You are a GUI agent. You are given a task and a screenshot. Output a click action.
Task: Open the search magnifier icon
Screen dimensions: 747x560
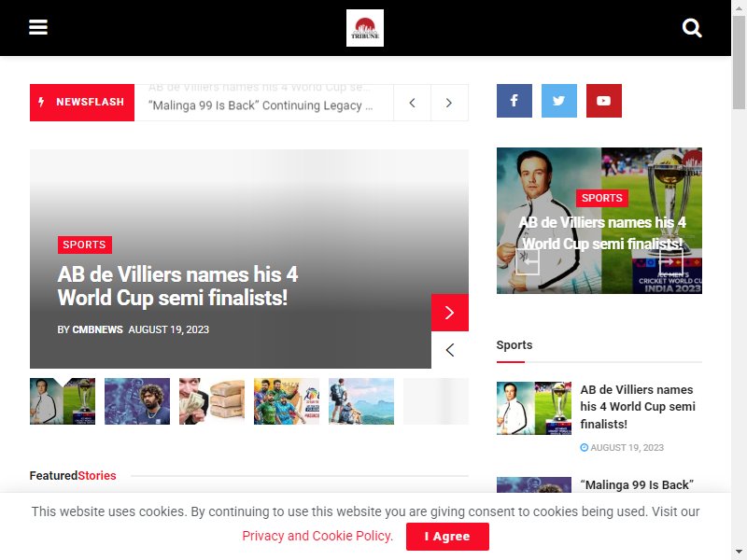(x=692, y=28)
